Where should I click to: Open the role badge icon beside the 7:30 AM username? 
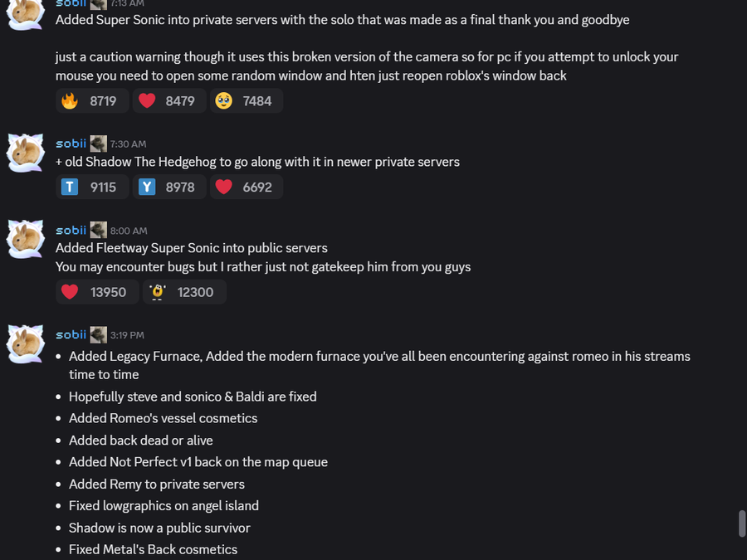tap(99, 144)
